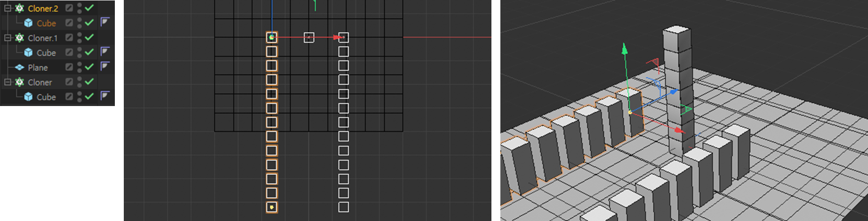Click the layer icon of Cloner.1's Cube
The image size is (868, 221).
point(69,52)
